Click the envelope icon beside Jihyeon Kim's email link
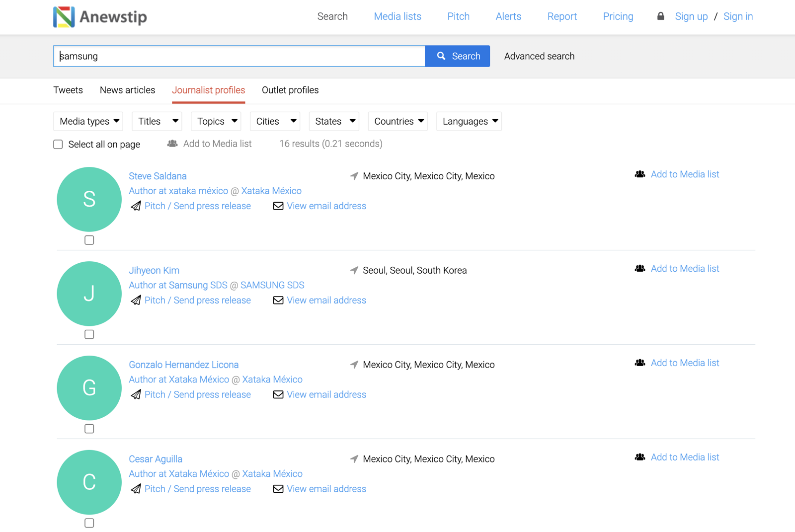This screenshot has height=532, width=795. (278, 300)
